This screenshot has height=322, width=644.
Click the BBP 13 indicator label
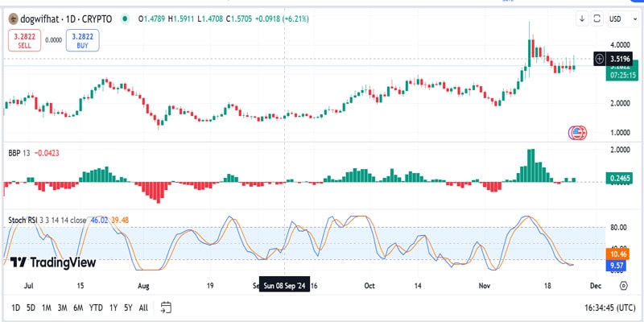[19, 153]
